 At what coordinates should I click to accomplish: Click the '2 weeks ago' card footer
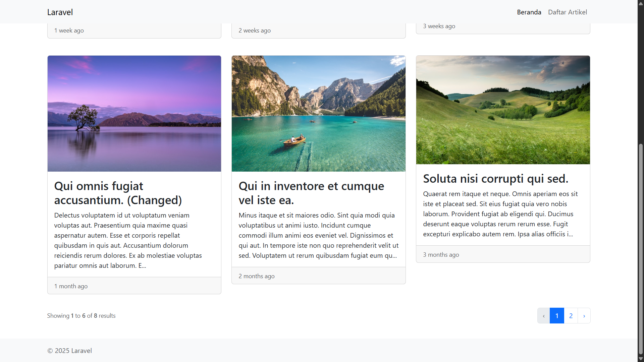click(x=318, y=31)
